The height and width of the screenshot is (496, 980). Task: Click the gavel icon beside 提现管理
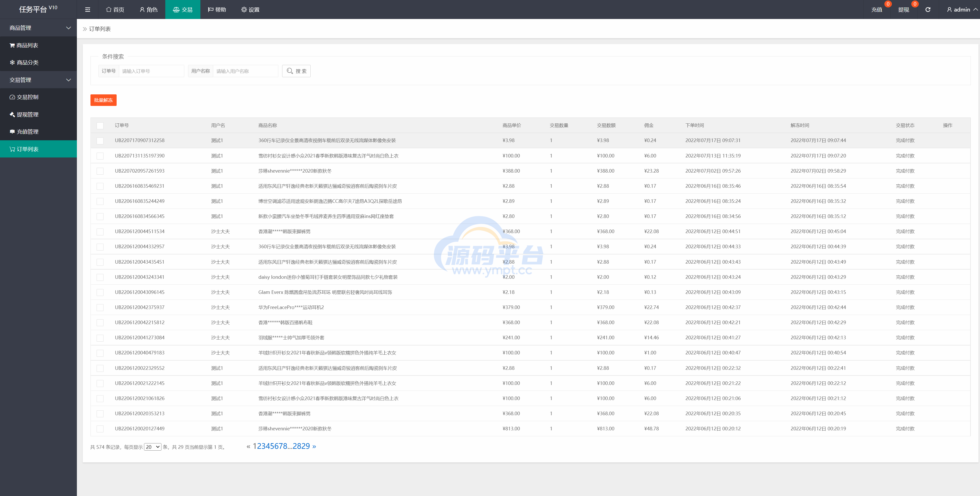pos(12,115)
